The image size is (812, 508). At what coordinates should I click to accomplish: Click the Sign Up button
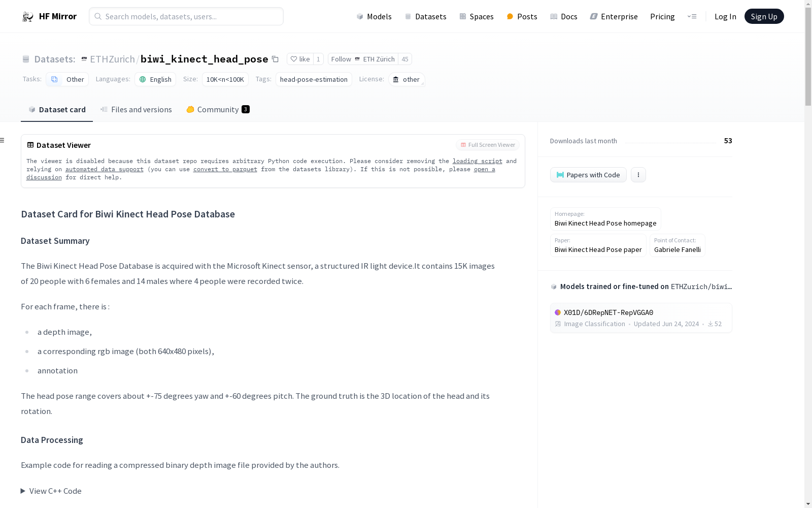click(764, 16)
